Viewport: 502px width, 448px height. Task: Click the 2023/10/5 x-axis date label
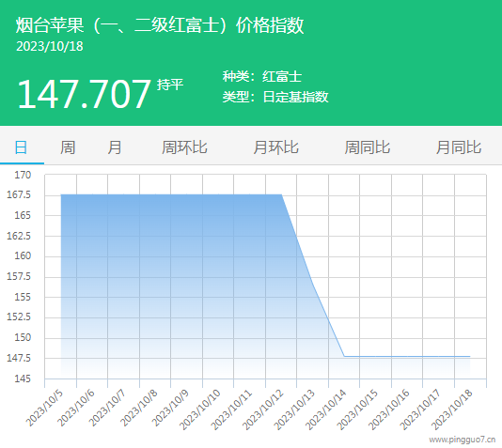(x=44, y=408)
